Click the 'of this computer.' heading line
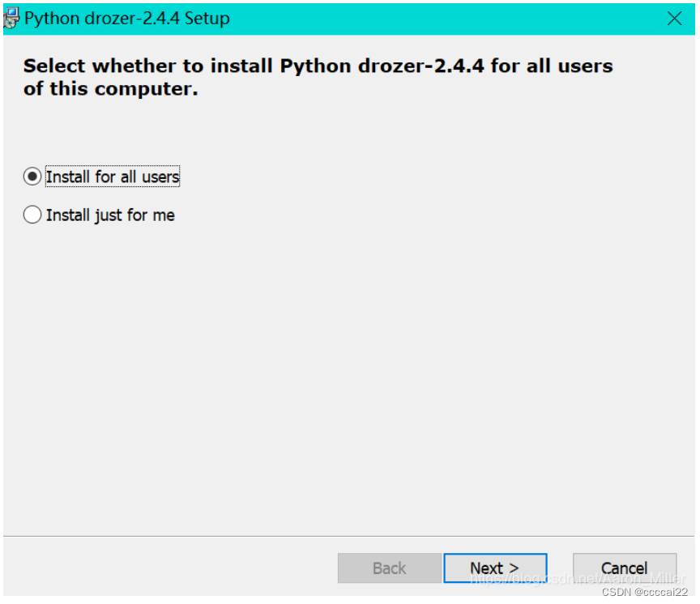Viewport: 700px width, 604px height. coord(110,89)
